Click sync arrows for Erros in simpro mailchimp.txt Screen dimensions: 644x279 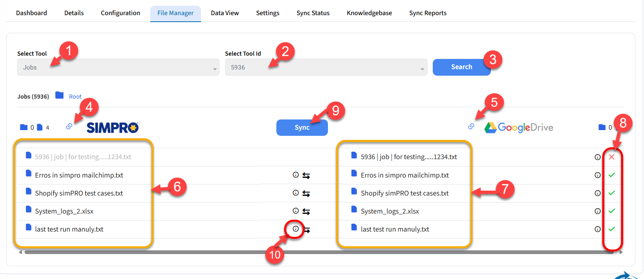(306, 175)
